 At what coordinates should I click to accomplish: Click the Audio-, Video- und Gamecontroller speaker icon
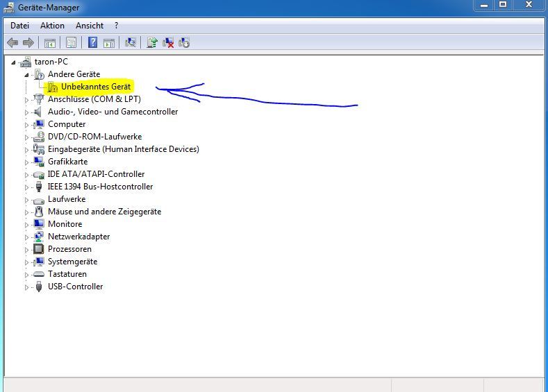click(x=38, y=112)
